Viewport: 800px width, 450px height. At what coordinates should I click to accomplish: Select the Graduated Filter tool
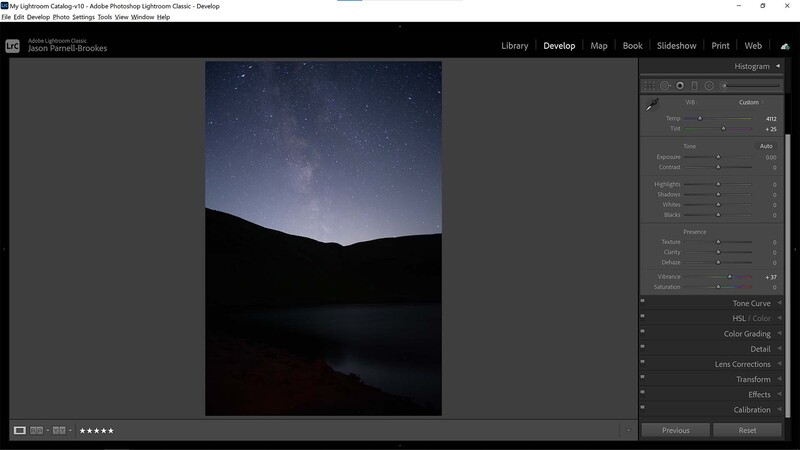(694, 86)
